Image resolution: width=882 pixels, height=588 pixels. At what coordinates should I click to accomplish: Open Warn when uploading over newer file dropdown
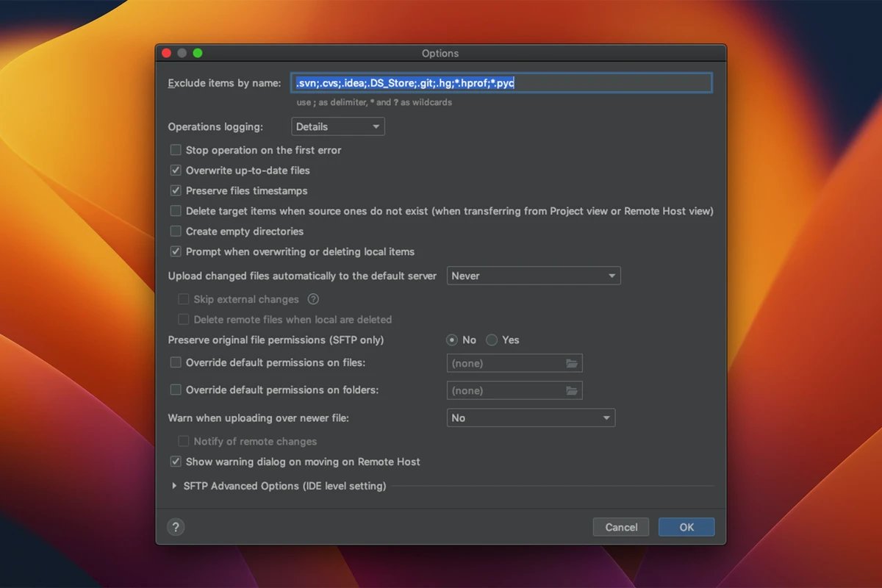[531, 418]
